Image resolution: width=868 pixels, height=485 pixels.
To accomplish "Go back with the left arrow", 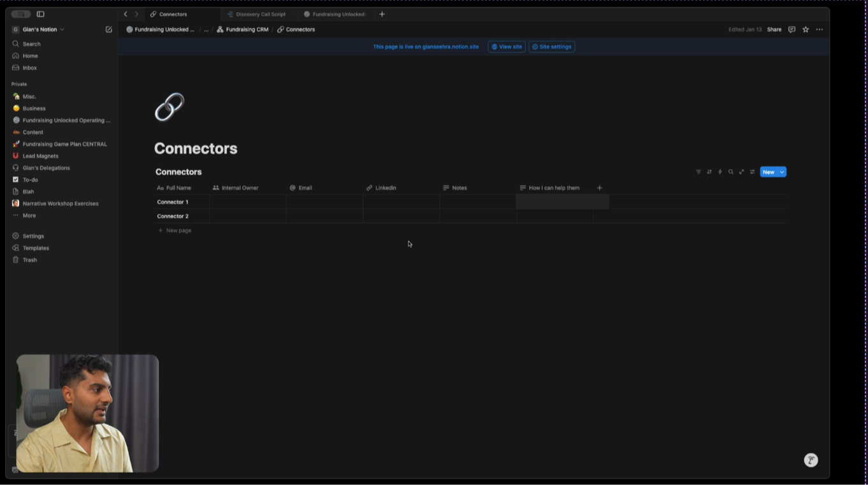I will pyautogui.click(x=126, y=14).
